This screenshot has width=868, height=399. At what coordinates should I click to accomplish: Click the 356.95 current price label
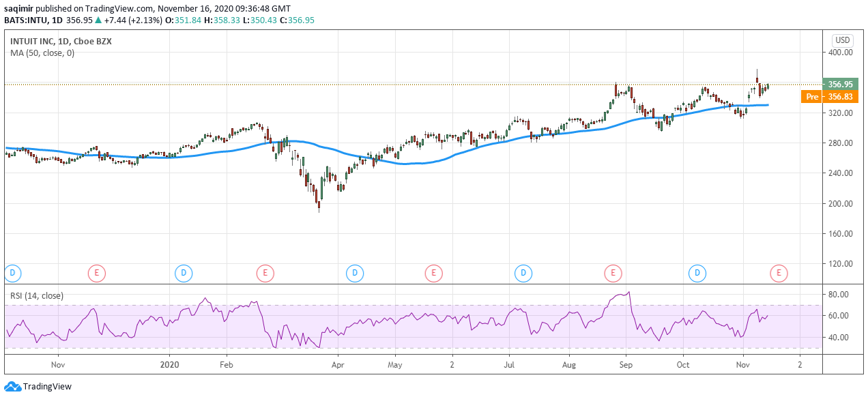(x=839, y=84)
